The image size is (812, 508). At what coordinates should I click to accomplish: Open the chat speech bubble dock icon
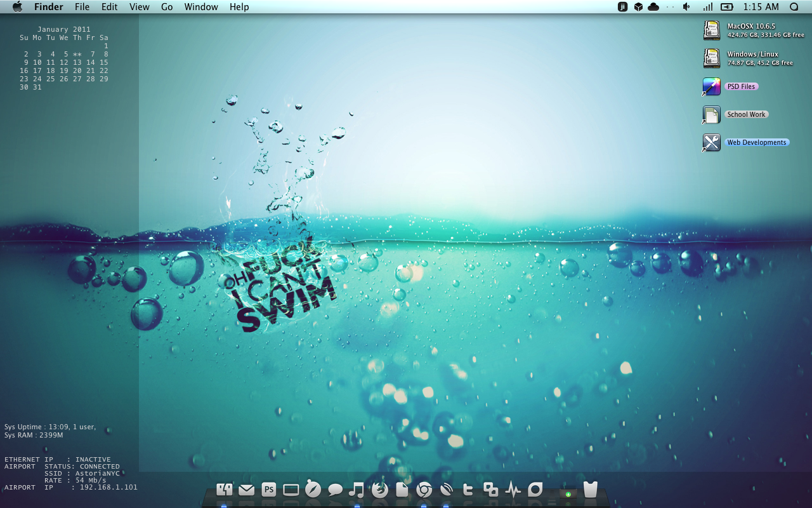click(x=335, y=490)
